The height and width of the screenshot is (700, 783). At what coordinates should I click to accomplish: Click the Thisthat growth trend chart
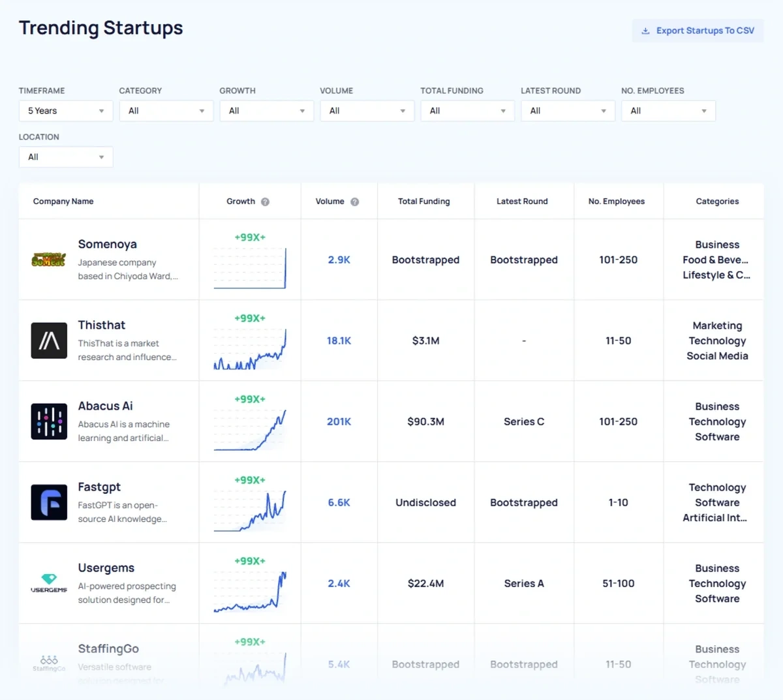(250, 349)
